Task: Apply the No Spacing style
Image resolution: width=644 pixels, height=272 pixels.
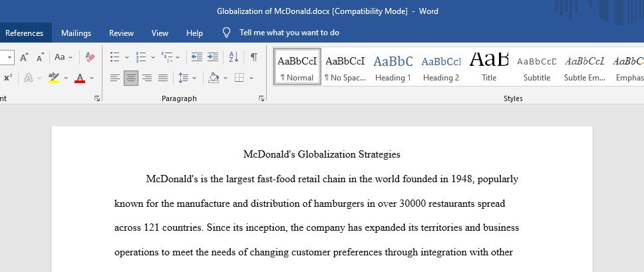Action: 345,67
